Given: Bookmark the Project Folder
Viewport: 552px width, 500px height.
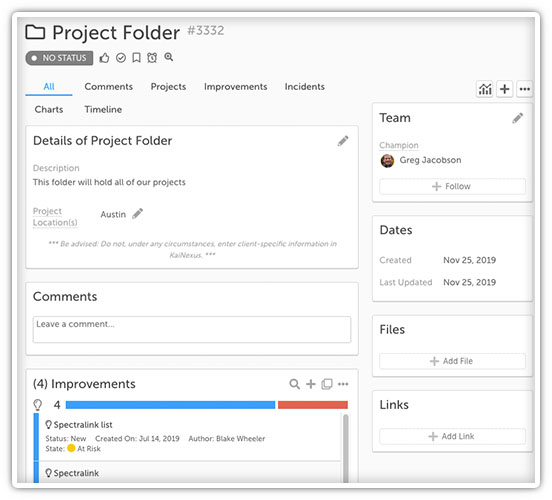Looking at the screenshot, I should click(x=136, y=58).
